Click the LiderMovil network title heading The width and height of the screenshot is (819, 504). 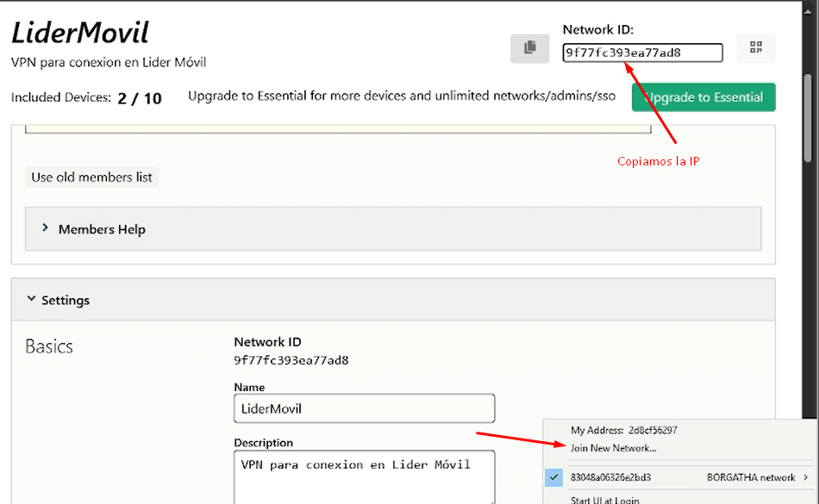(79, 33)
